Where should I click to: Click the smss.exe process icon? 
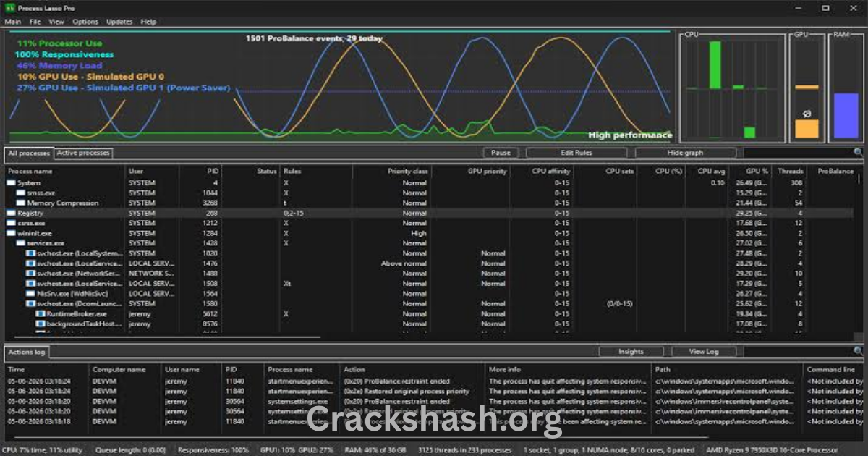coord(21,193)
